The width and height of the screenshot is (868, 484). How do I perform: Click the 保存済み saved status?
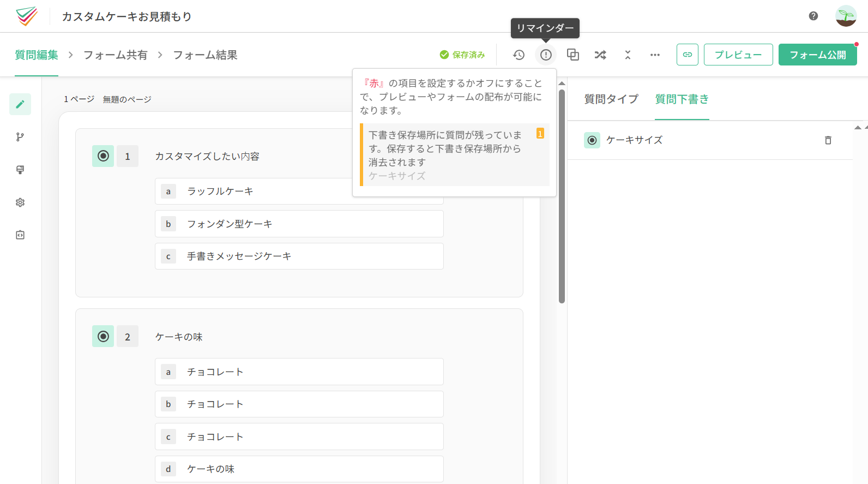click(x=462, y=55)
